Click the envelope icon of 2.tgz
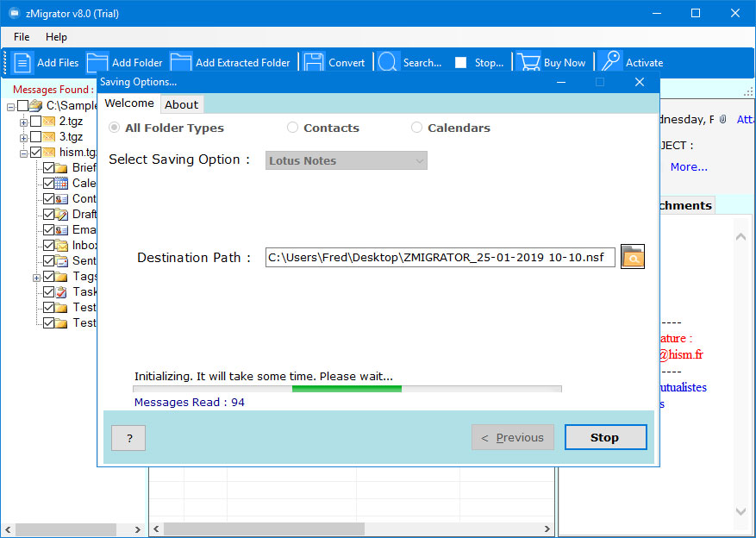This screenshot has width=756, height=538. point(48,122)
